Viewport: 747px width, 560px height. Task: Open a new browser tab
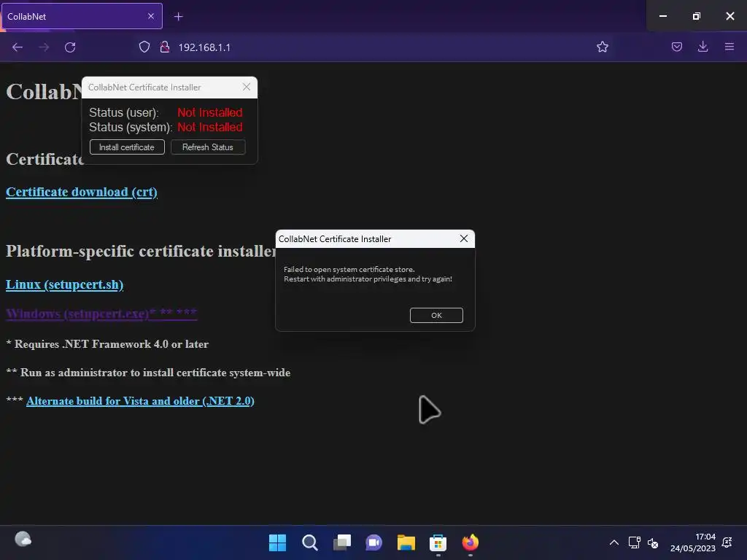[x=178, y=17]
